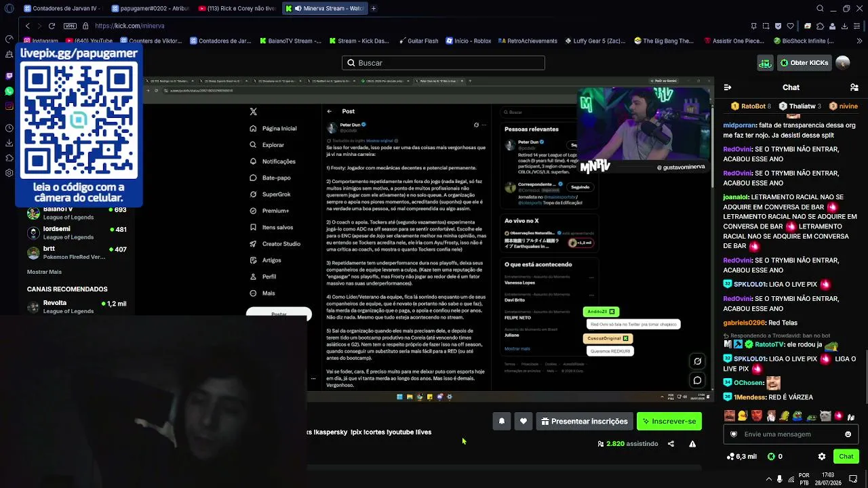Open a new browser tab
The image size is (868, 488).
(x=374, y=8)
